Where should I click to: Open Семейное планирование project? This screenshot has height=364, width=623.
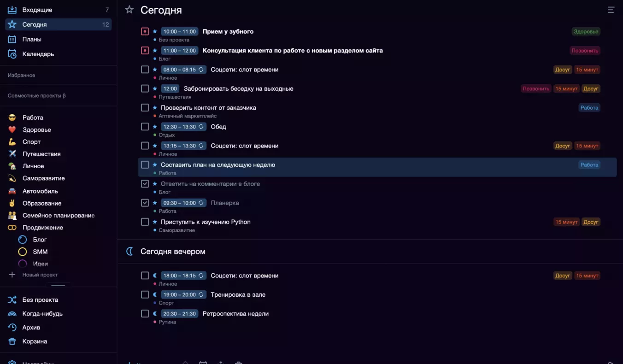point(59,215)
